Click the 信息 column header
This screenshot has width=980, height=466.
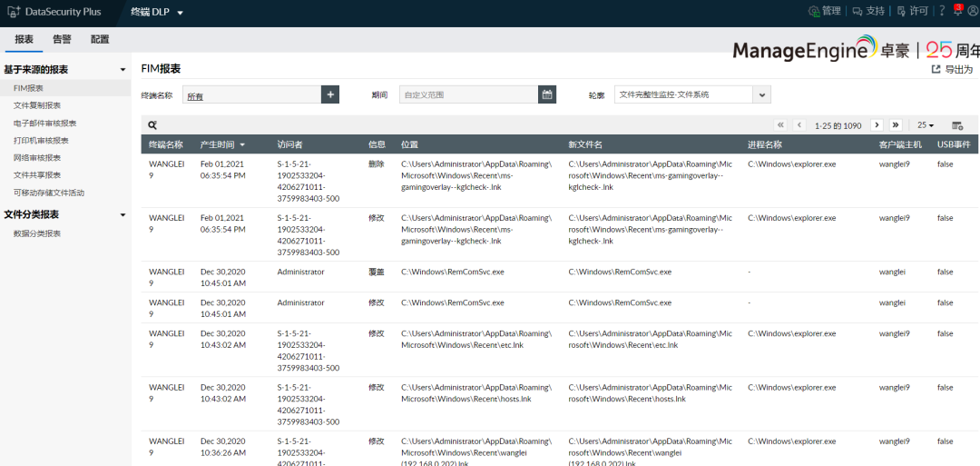click(x=377, y=144)
